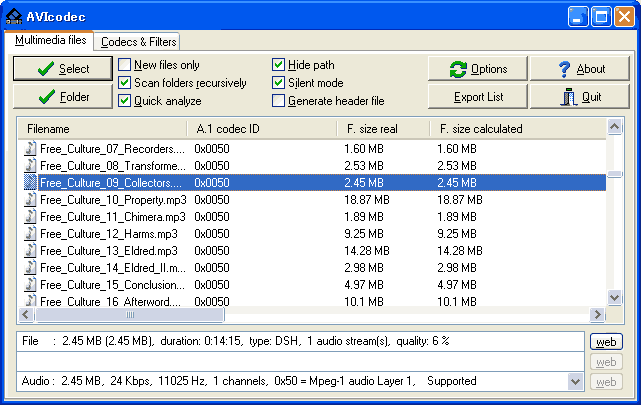Click the file list scroll up arrow

click(x=614, y=127)
